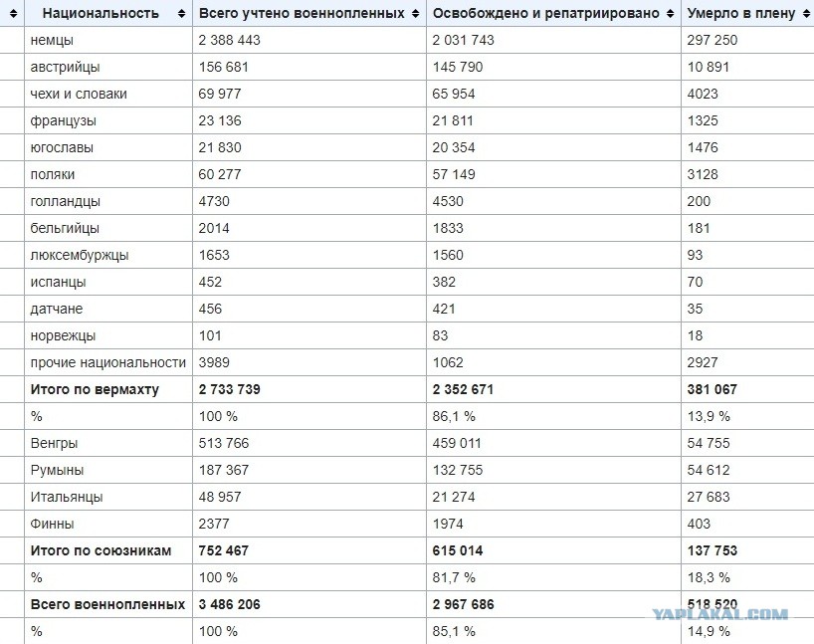
Task: Click the Всего учтено военнопленных header text
Action: point(302,14)
